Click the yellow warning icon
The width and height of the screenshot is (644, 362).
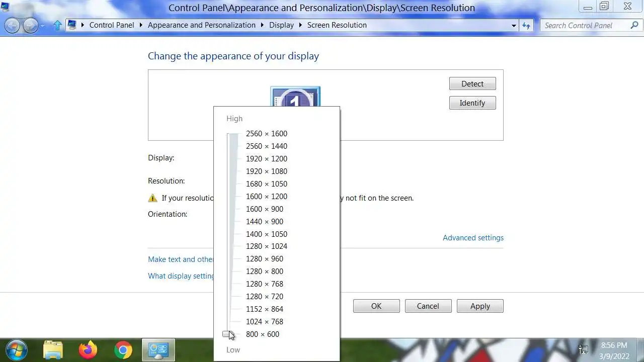pyautogui.click(x=152, y=198)
